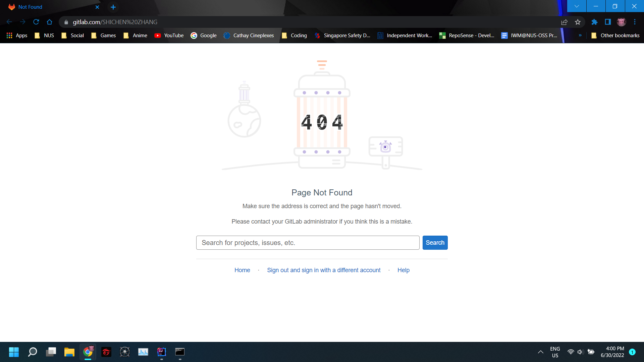
Task: Bookmark this page using the star icon
Action: click(x=578, y=22)
